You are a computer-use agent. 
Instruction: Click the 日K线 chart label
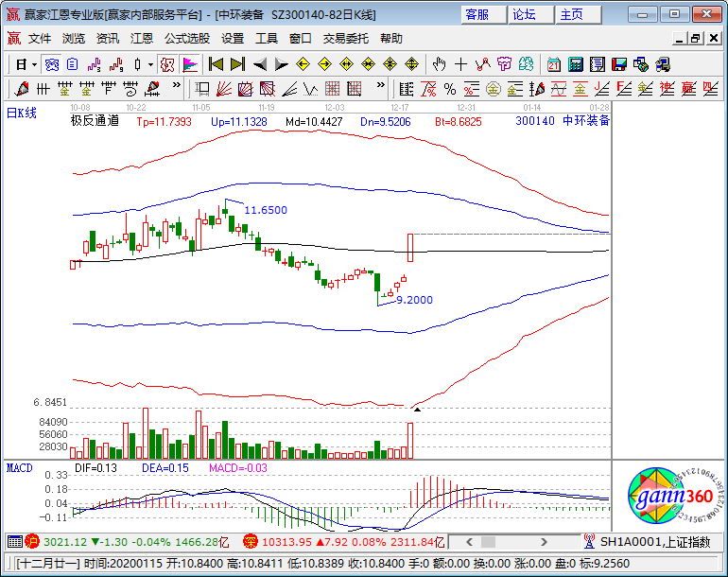tap(22, 113)
